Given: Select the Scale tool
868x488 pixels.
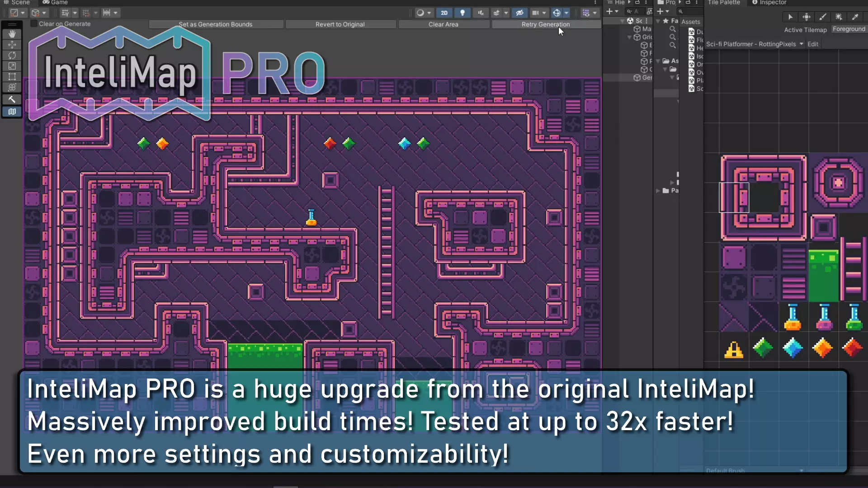Looking at the screenshot, I should (12, 66).
